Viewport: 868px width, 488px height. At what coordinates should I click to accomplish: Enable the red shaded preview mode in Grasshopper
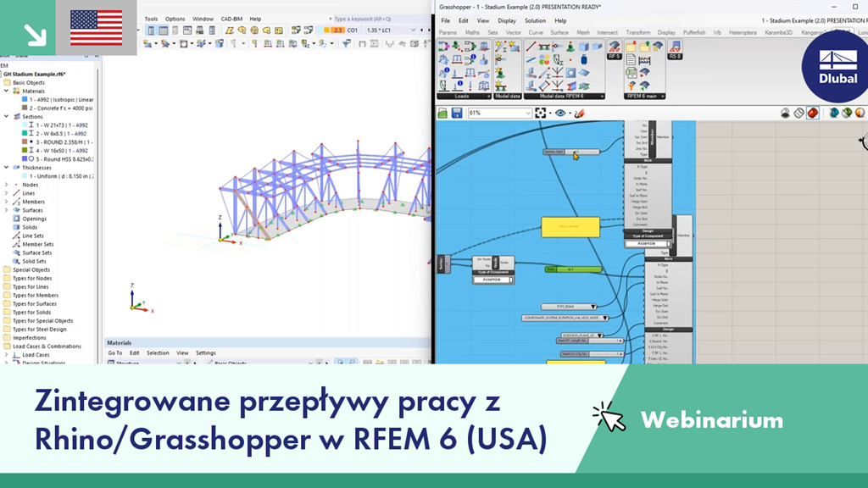812,113
